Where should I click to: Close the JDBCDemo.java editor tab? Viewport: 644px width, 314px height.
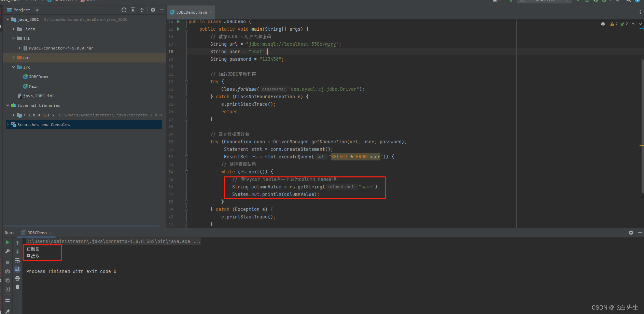pyautogui.click(x=211, y=12)
